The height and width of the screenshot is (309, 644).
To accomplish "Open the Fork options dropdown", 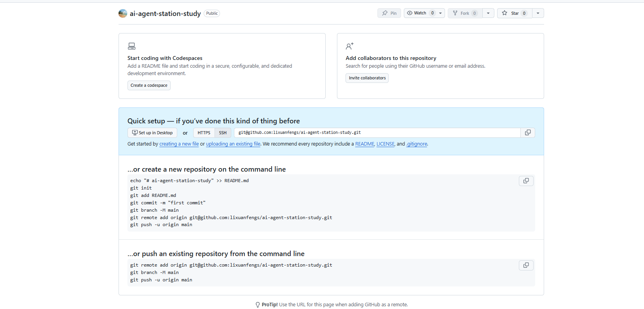I will tap(488, 13).
